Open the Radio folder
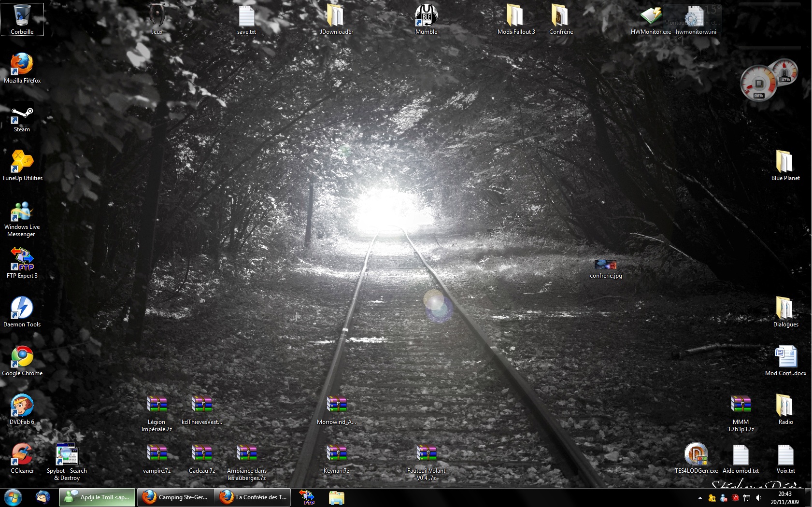This screenshot has width=812, height=507. (785, 409)
